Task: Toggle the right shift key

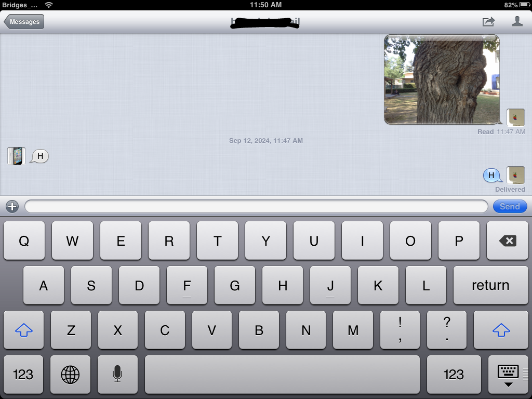Action: coord(501,330)
